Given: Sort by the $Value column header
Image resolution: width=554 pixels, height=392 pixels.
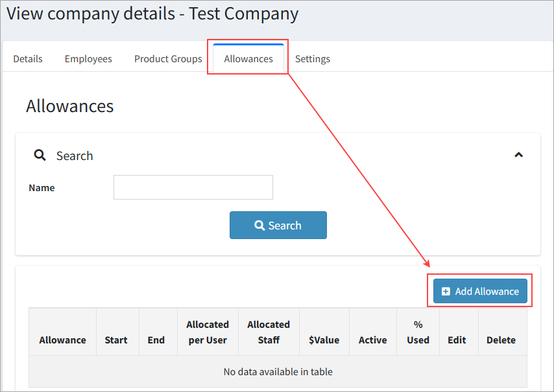Looking at the screenshot, I should click(x=324, y=332).
